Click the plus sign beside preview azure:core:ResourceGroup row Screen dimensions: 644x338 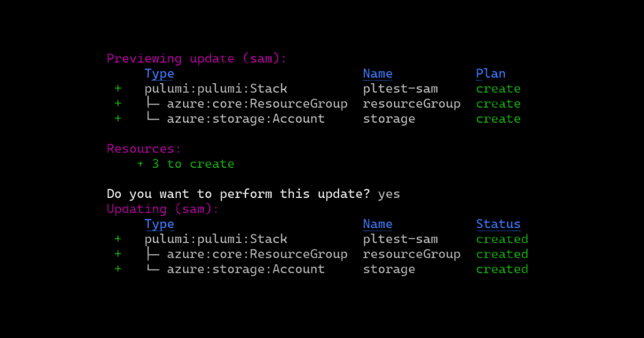(118, 104)
